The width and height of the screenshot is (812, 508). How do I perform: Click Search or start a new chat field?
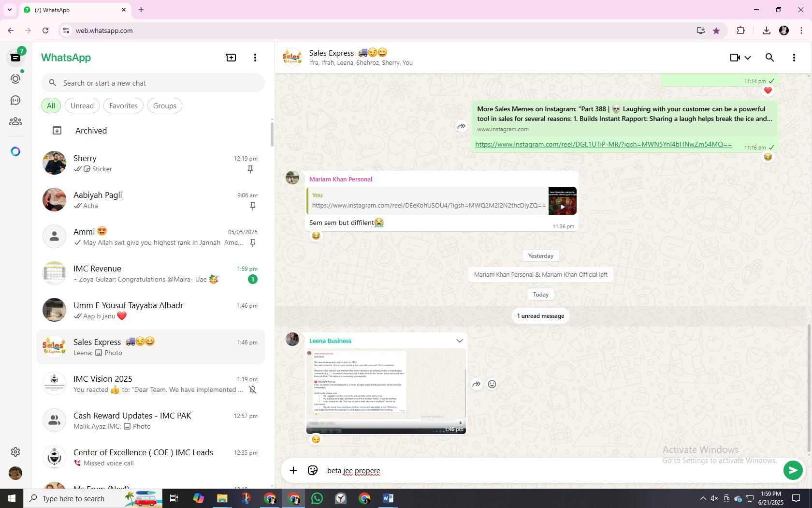153,83
